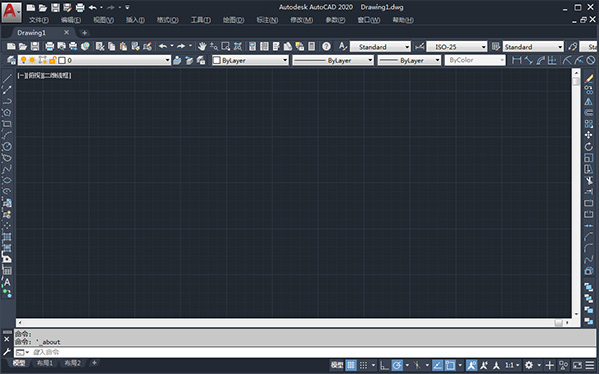Select the Offset modify tool
Viewport: 600px width, 374px height.
coord(589,113)
